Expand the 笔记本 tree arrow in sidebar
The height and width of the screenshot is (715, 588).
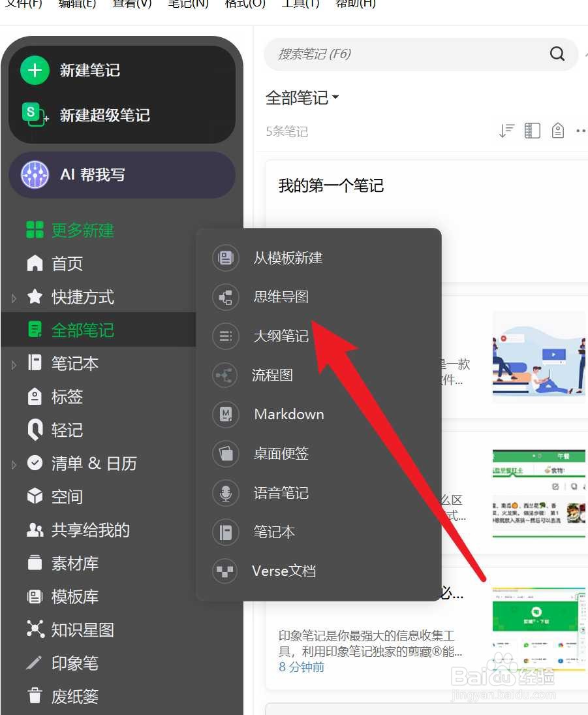(14, 364)
